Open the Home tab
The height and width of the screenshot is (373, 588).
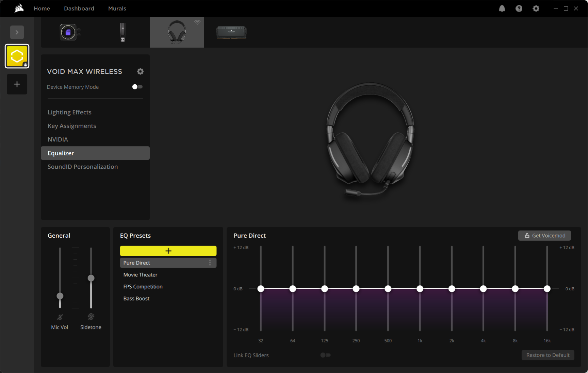42,9
